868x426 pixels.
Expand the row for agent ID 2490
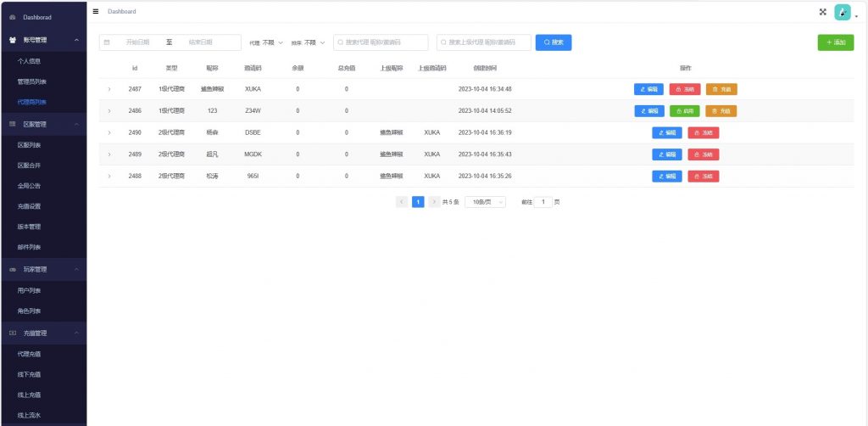[109, 132]
